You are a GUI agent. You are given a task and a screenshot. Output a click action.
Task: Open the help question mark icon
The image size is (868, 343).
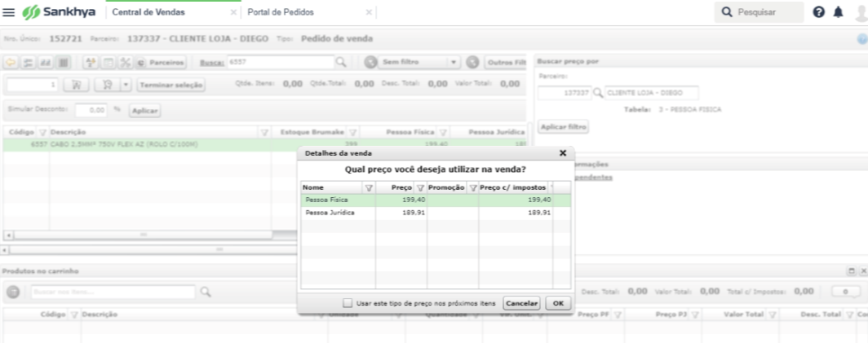819,12
